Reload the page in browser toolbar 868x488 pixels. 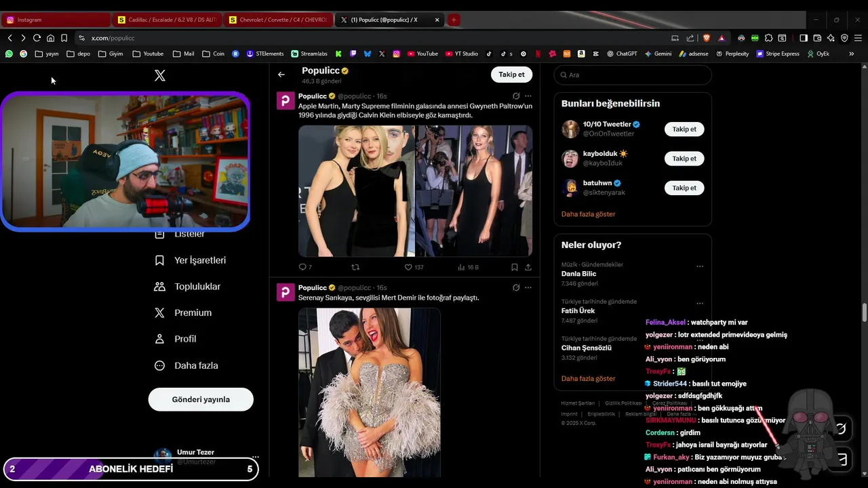click(37, 38)
